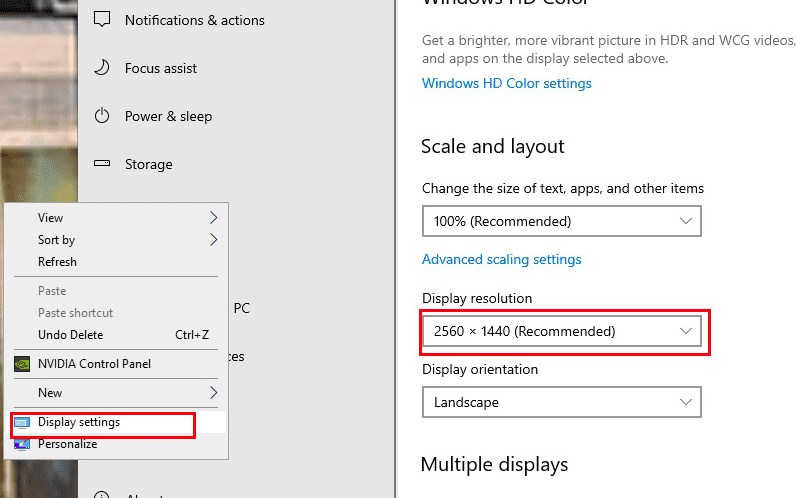This screenshot has height=498, width=796.
Task: Open Power & sleep settings page
Action: (168, 116)
